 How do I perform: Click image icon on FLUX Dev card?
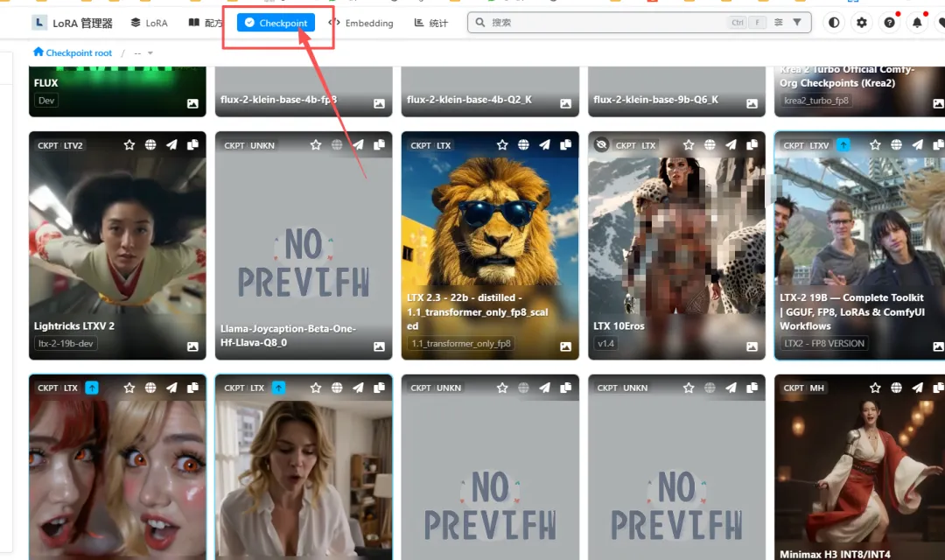192,103
